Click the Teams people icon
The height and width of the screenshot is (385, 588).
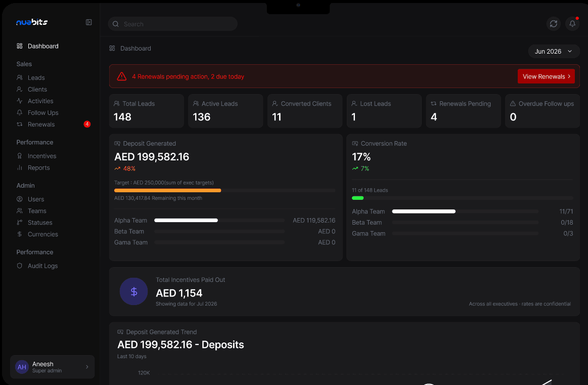pyautogui.click(x=20, y=211)
